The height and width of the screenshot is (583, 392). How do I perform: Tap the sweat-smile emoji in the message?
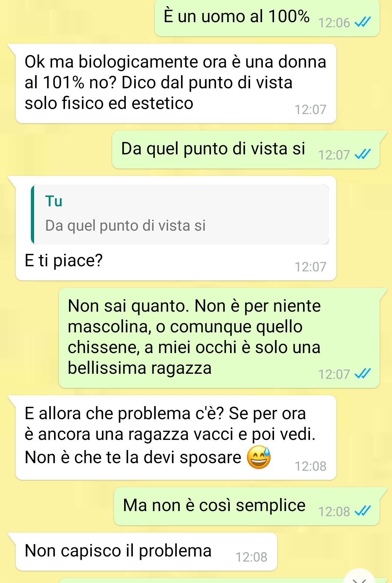[x=259, y=457]
